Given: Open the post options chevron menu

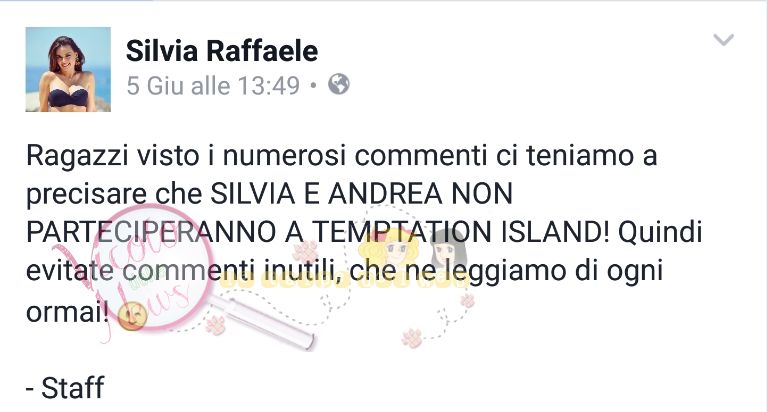Looking at the screenshot, I should 723,40.
